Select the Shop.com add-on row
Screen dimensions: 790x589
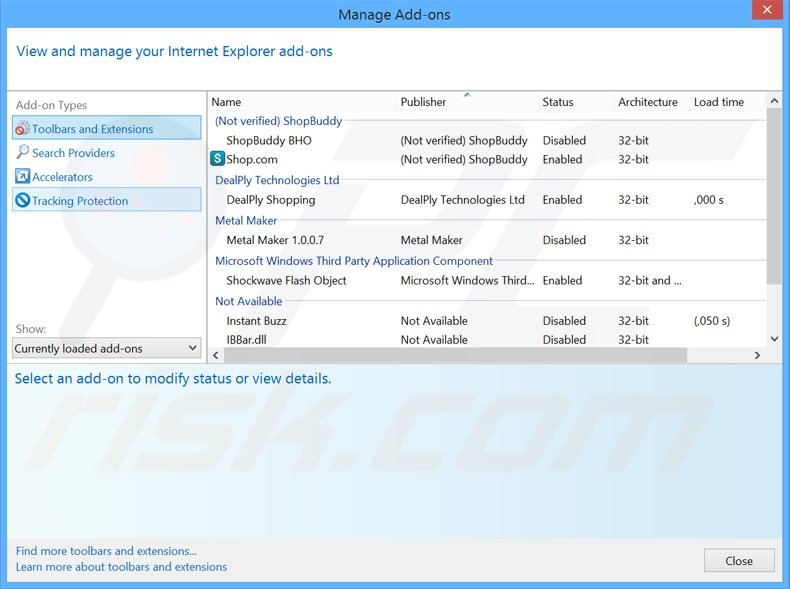pos(487,159)
